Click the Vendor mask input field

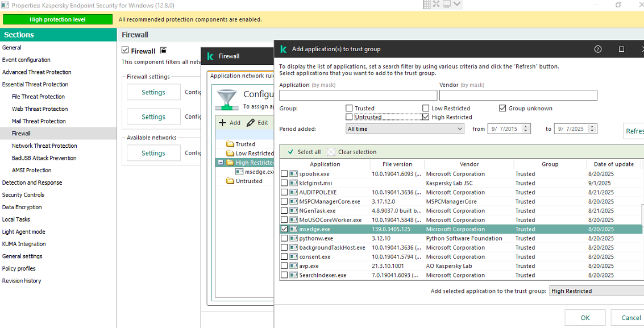(x=518, y=96)
